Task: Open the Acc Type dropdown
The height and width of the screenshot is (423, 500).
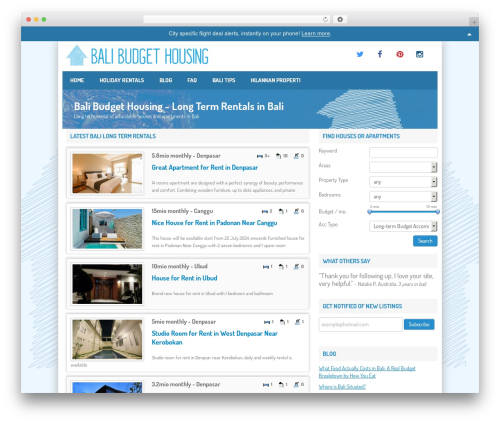Action: click(x=403, y=226)
